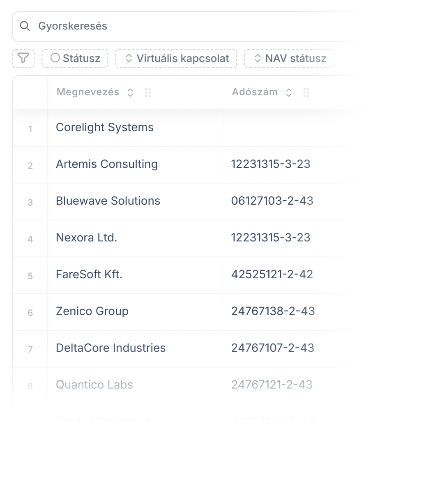The height and width of the screenshot is (504, 433).
Task: Click the search magnifier icon
Action: 25,26
